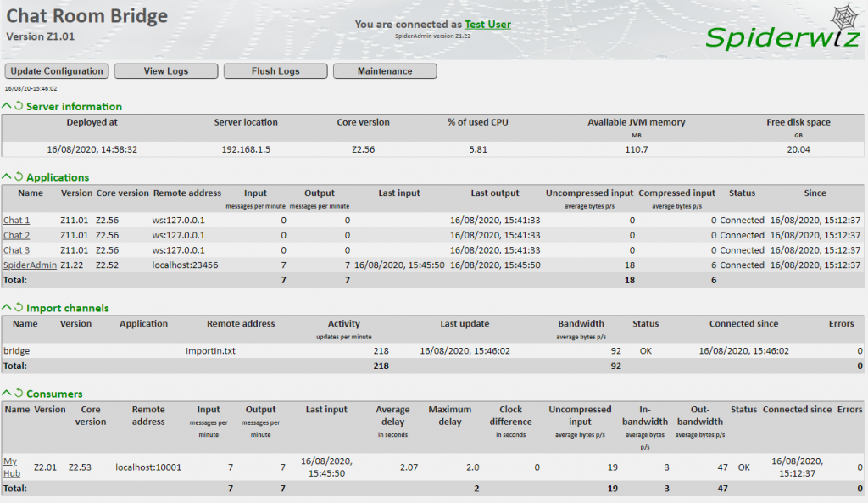This screenshot has height=503, width=868.
Task: Click the Deployed at column header
Action: [92, 122]
